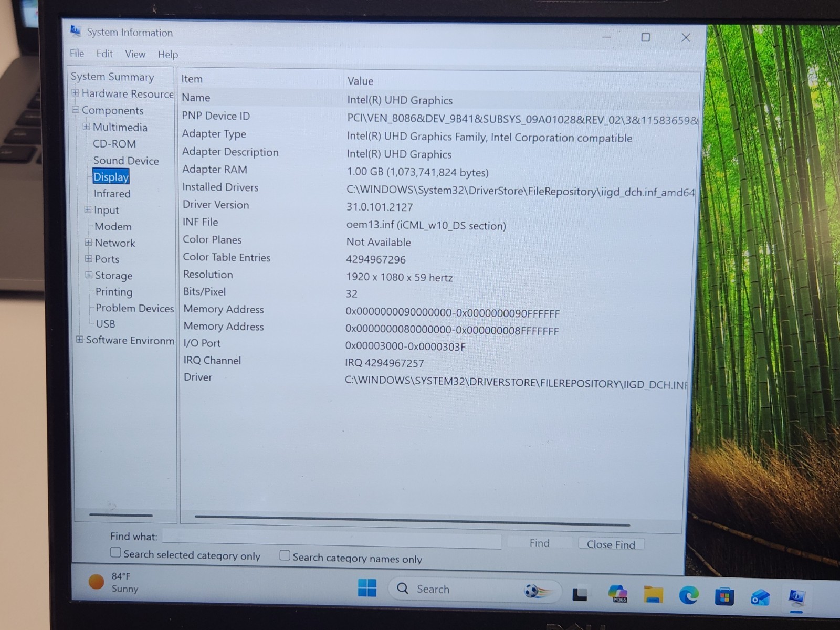The image size is (840, 630).
Task: Open the Help menu
Action: point(168,55)
